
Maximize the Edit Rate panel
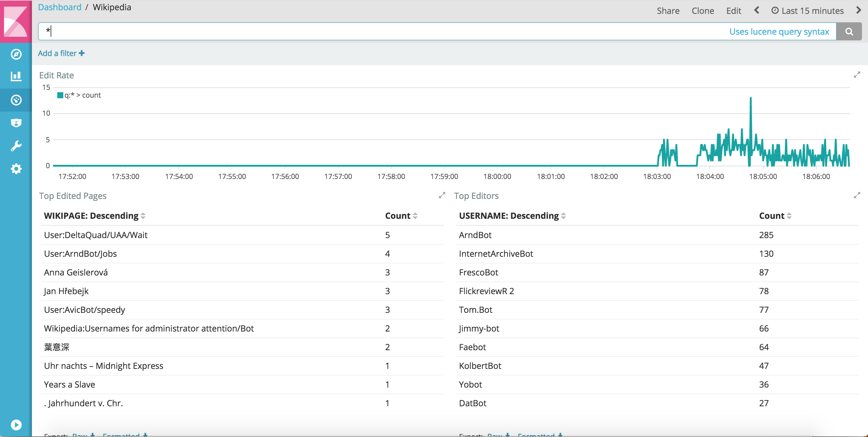coord(857,75)
